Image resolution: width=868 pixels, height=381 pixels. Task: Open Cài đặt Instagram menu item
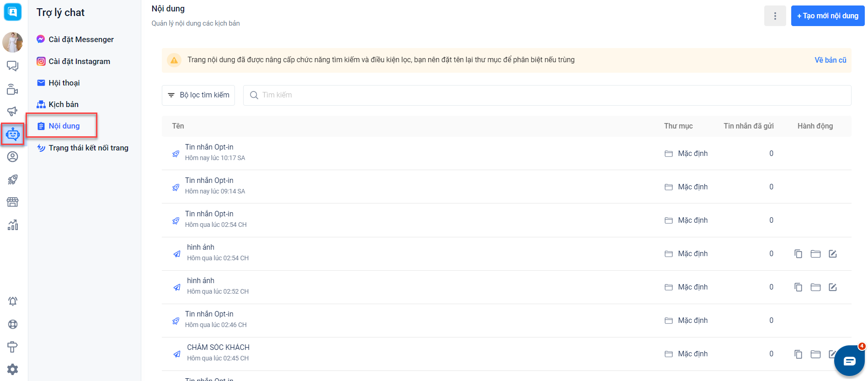[x=74, y=61]
